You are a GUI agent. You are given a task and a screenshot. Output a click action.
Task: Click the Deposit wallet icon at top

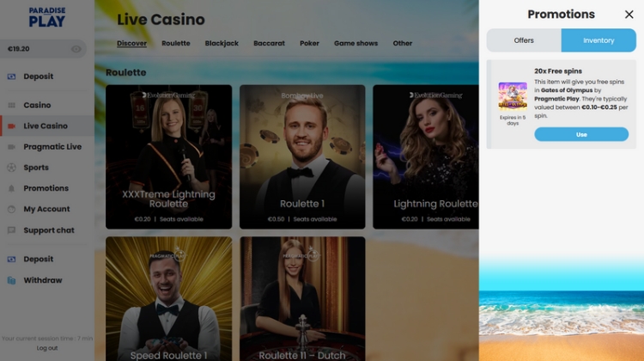pos(11,76)
